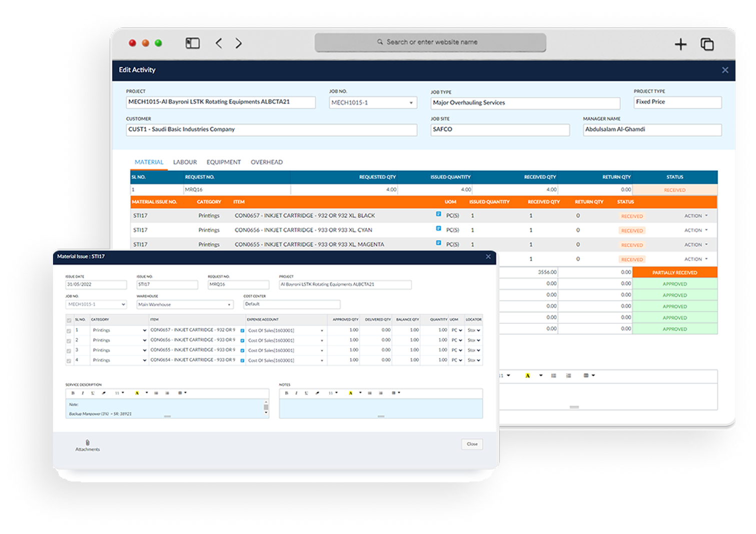Viewport: 756px width, 534px height.
Task: Expand the ACTION menu for the CYAN cartridge row
Action: click(696, 230)
